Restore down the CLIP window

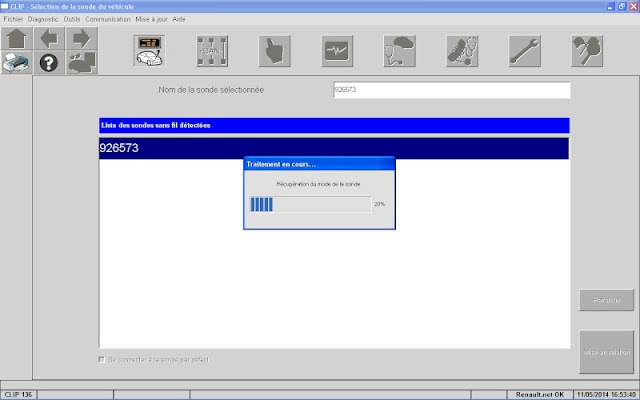pos(622,7)
